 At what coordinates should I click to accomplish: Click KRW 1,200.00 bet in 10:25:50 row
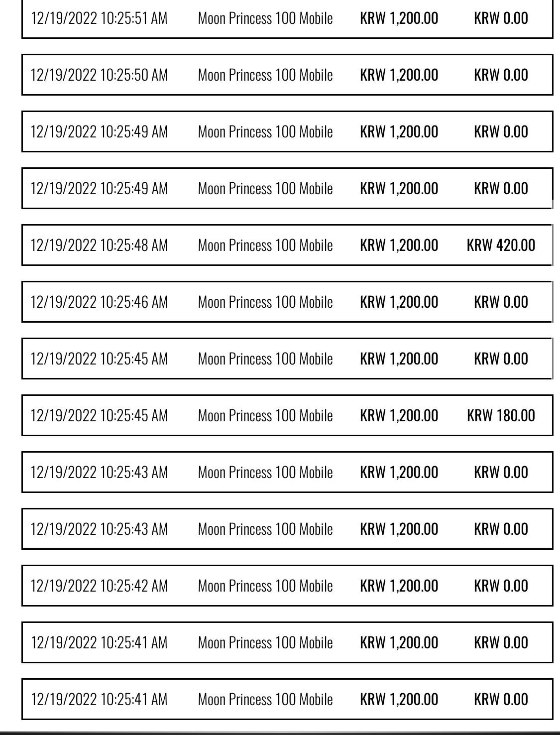[399, 75]
